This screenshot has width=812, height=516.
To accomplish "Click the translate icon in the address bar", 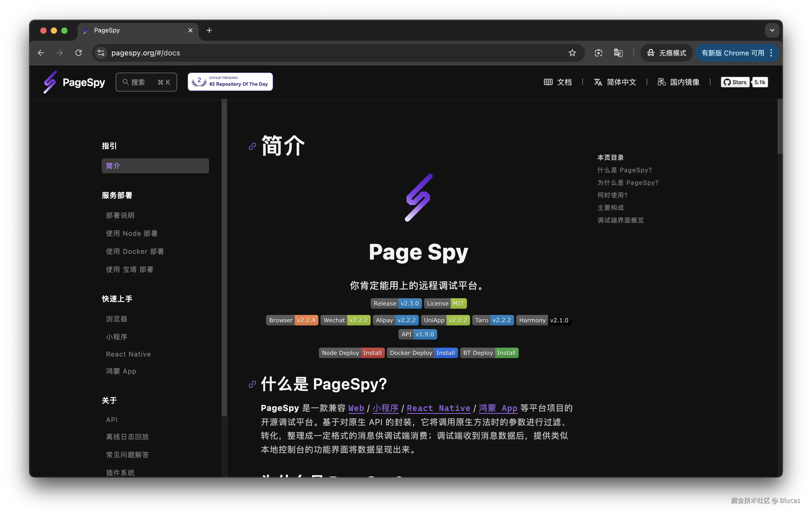I will pyautogui.click(x=618, y=53).
